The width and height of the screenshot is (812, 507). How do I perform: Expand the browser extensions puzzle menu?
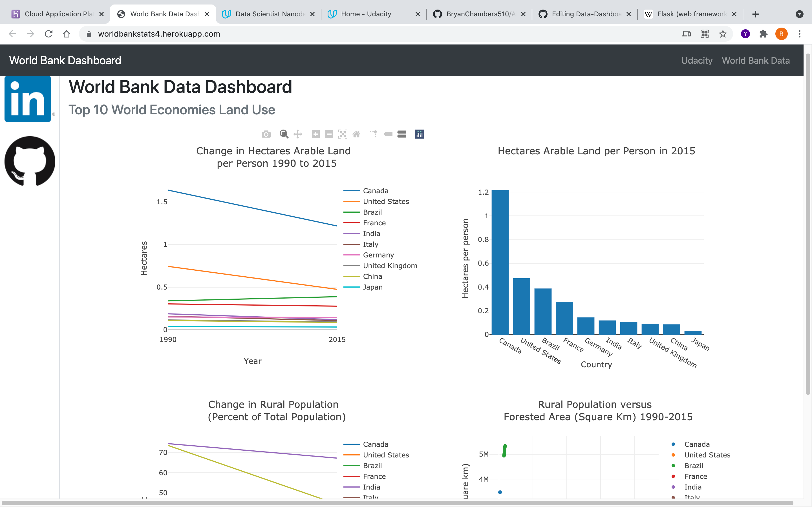(763, 34)
